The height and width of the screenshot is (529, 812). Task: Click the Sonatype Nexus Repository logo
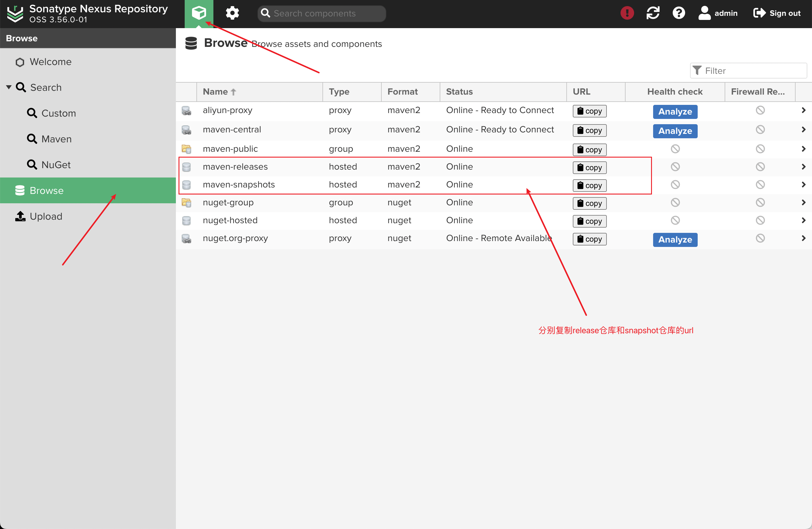(x=15, y=14)
